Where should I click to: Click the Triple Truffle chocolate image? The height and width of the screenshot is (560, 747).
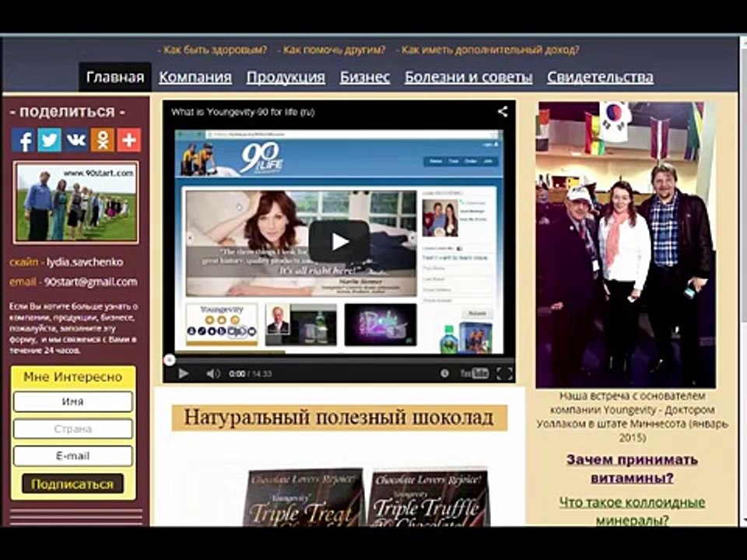tap(429, 498)
